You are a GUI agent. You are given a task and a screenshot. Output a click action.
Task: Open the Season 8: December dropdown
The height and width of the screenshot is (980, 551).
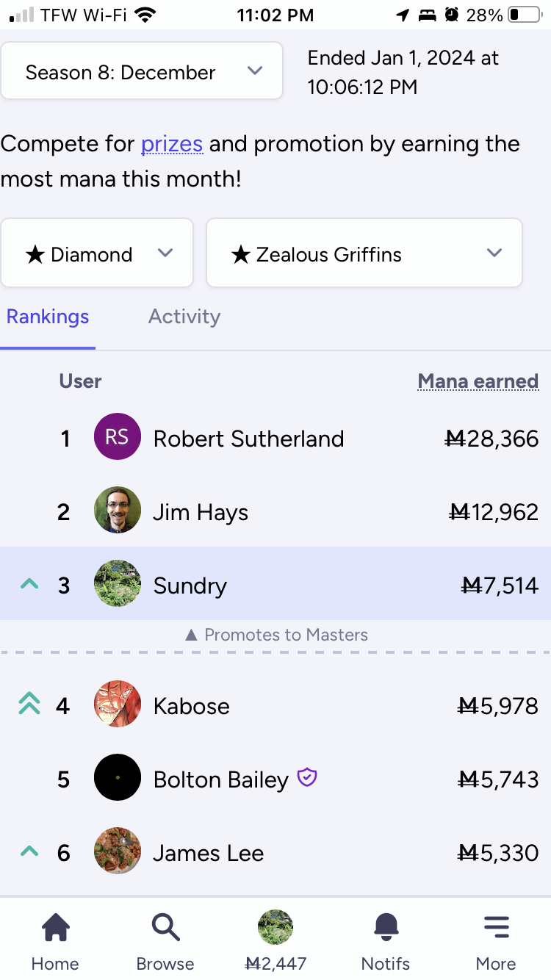tap(142, 71)
